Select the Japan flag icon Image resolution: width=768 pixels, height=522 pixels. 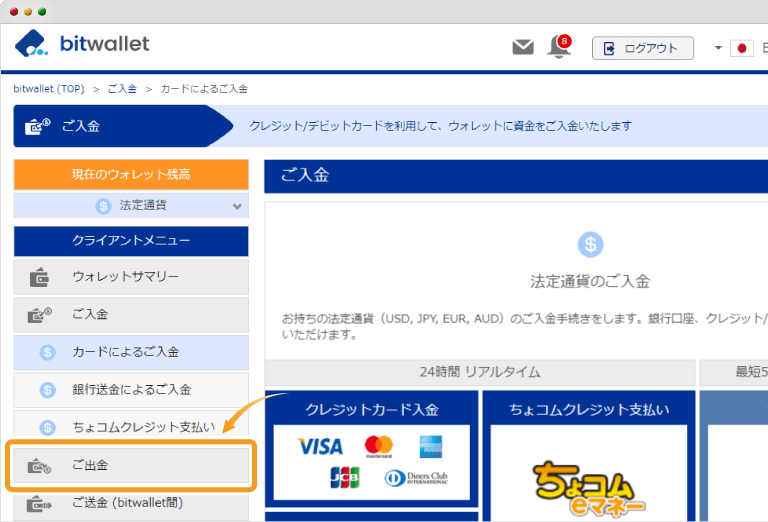(742, 48)
